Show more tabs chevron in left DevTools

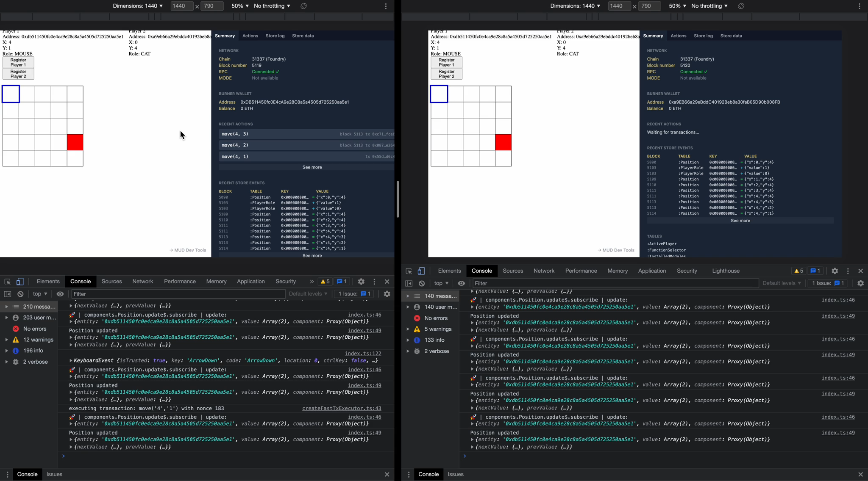click(312, 282)
